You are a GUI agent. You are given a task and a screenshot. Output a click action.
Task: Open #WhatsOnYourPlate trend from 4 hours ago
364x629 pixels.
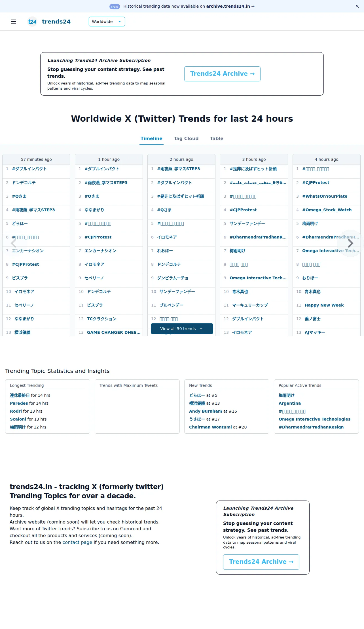coord(325,196)
